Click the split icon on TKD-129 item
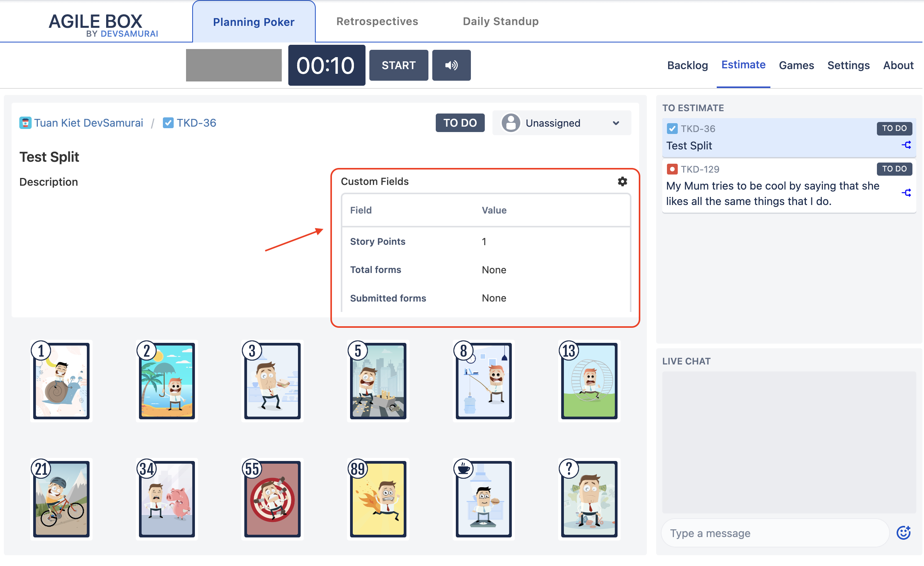924x566 pixels. coord(906,193)
